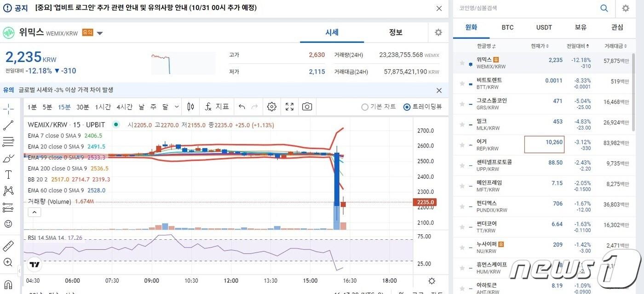Open the XABCD pattern tool
The width and height of the screenshot is (644, 294).
(8, 190)
